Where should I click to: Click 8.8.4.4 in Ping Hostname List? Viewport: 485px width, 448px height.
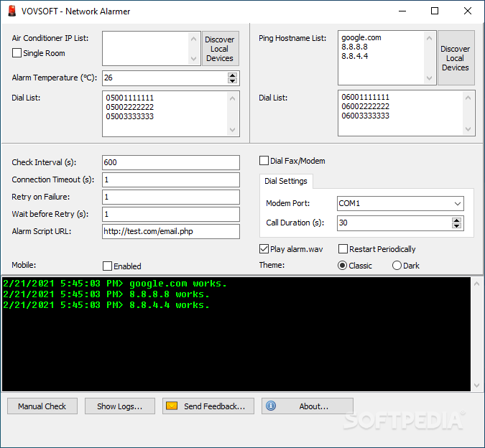coord(354,56)
